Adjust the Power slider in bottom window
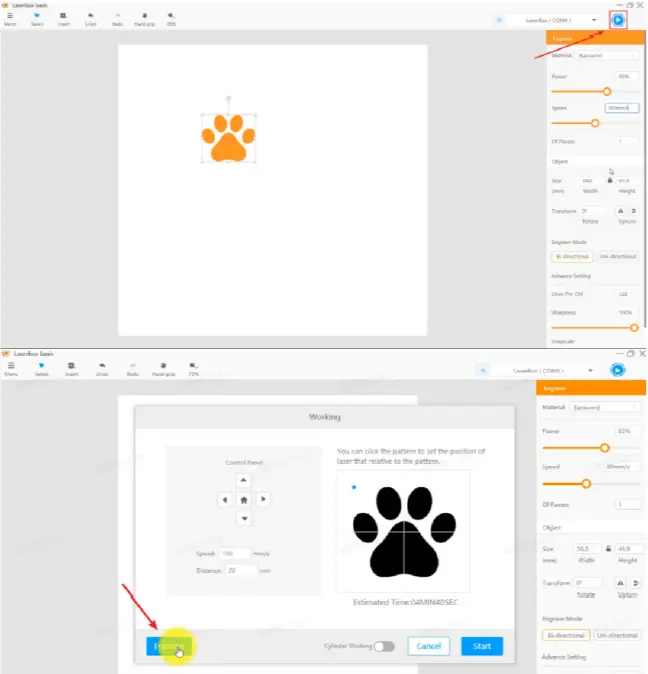Viewport: 648px width, 674px height. 605,448
